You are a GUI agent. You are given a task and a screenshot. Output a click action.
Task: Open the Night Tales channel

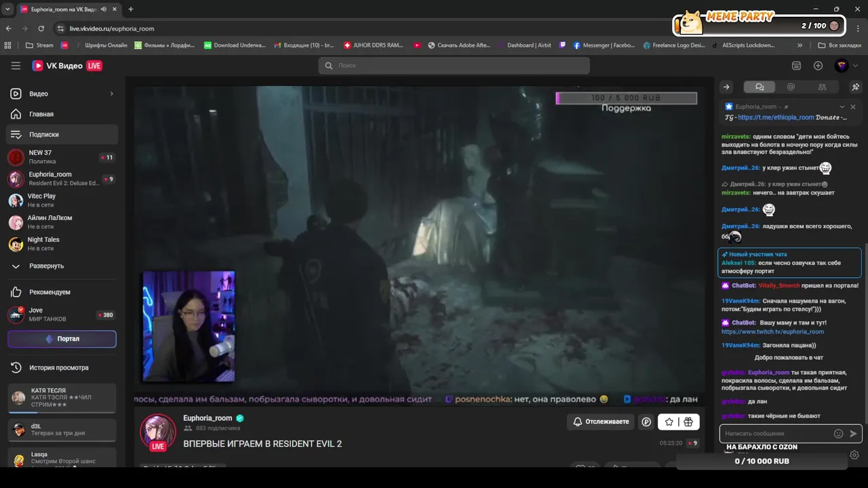click(x=62, y=244)
